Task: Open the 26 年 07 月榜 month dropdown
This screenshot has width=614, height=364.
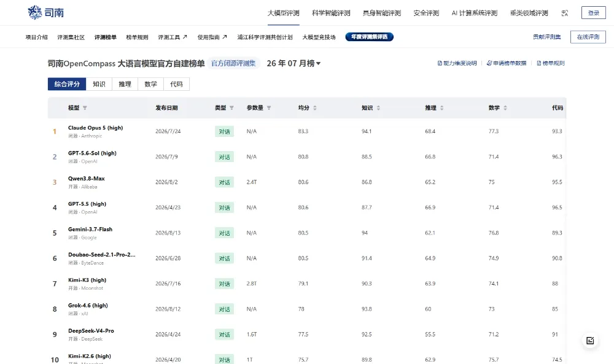Action: click(293, 63)
